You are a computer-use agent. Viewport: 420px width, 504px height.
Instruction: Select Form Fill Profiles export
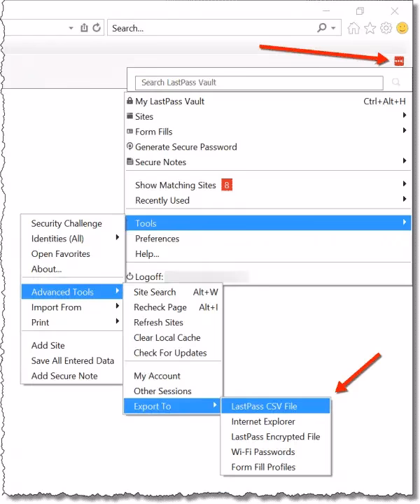click(x=276, y=467)
